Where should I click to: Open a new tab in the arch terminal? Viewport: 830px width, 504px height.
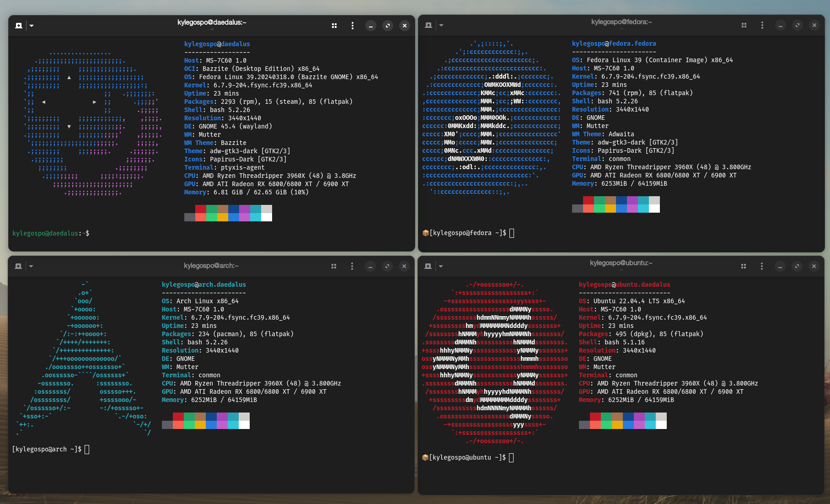click(x=18, y=266)
